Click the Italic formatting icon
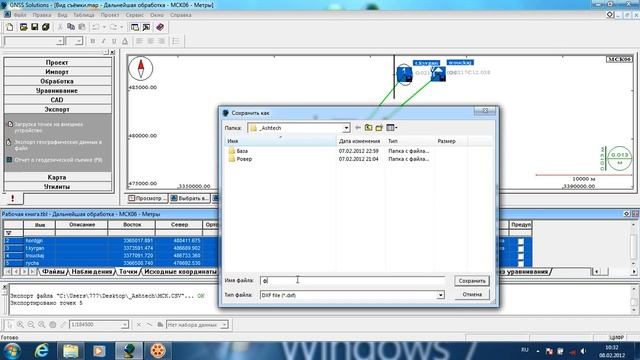Image resolution: width=640 pixels, height=360 pixels. pos(103,41)
